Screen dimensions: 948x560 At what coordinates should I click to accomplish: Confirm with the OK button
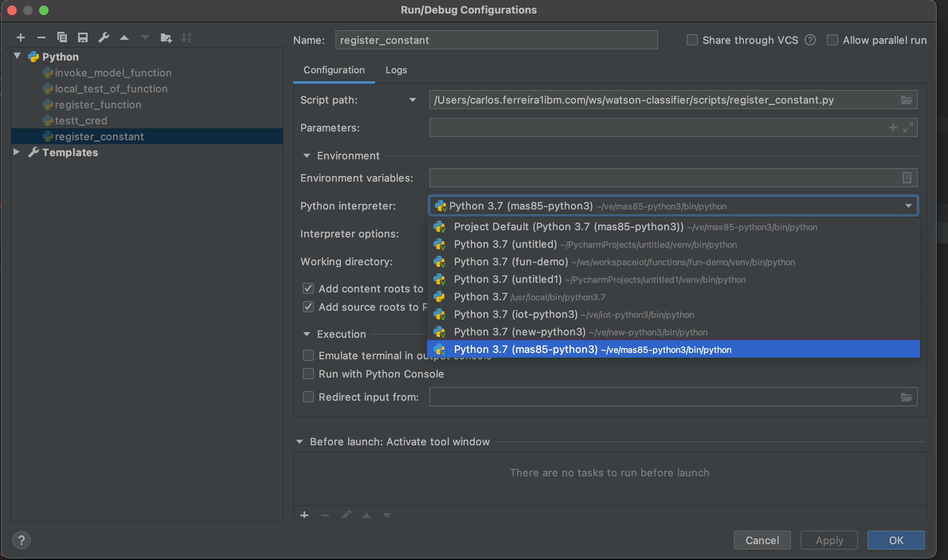(896, 540)
